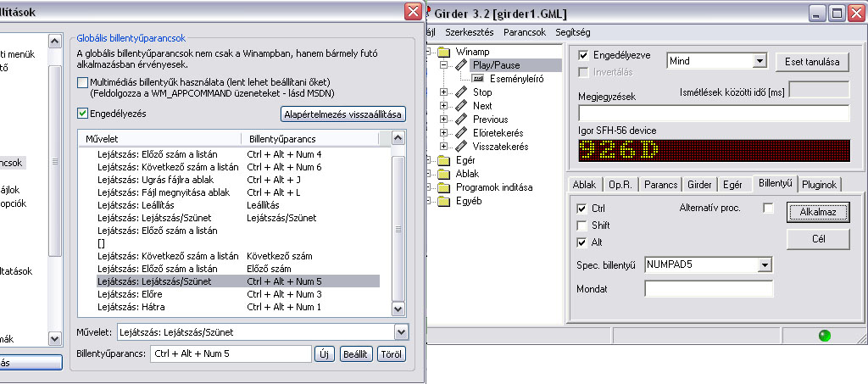Click the Új hotkey button
Image resolution: width=868 pixels, height=384 pixels.
point(325,354)
